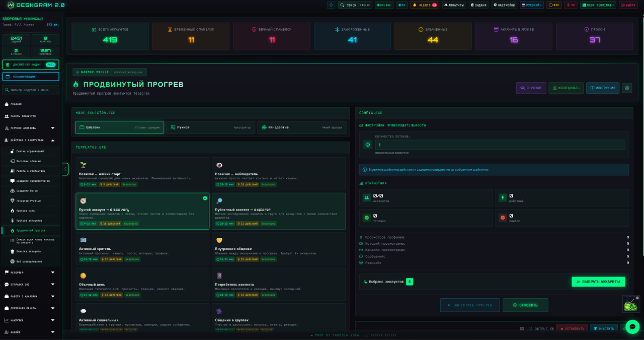
Task: Click the Прогрев чата flame icon
Action: pyautogui.click(x=13, y=211)
